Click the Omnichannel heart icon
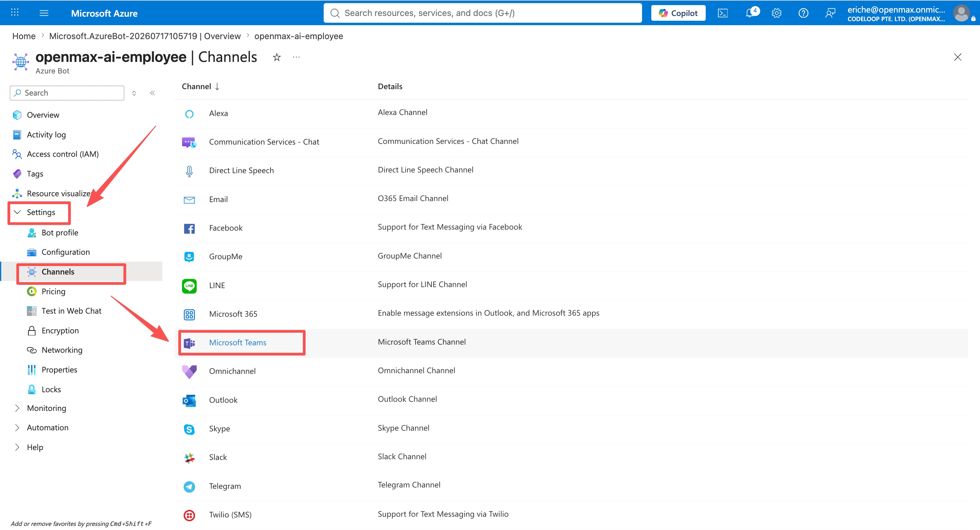980x530 pixels. [189, 372]
